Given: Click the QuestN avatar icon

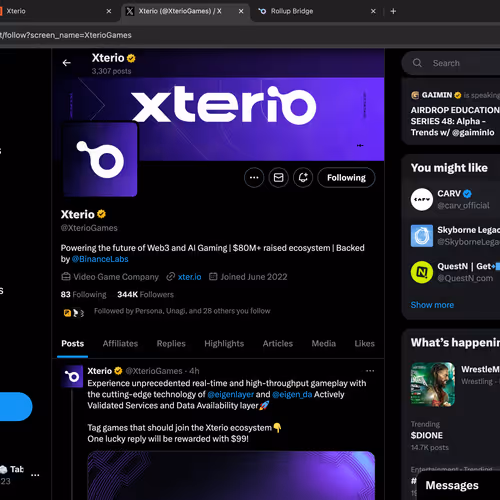Looking at the screenshot, I should click(x=422, y=272).
